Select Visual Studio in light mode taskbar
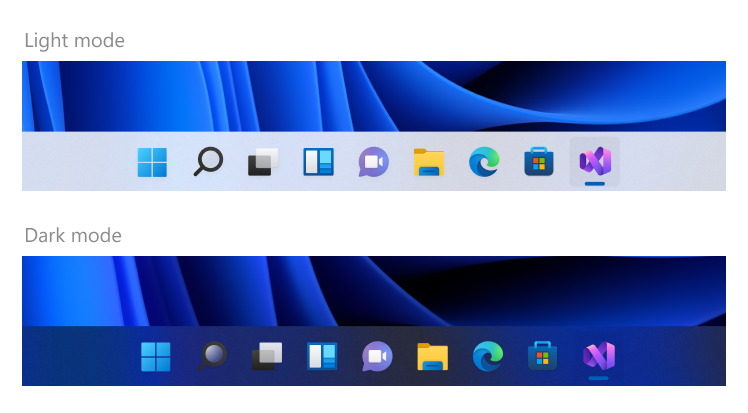Viewport: 748px width, 413px height. (x=595, y=161)
